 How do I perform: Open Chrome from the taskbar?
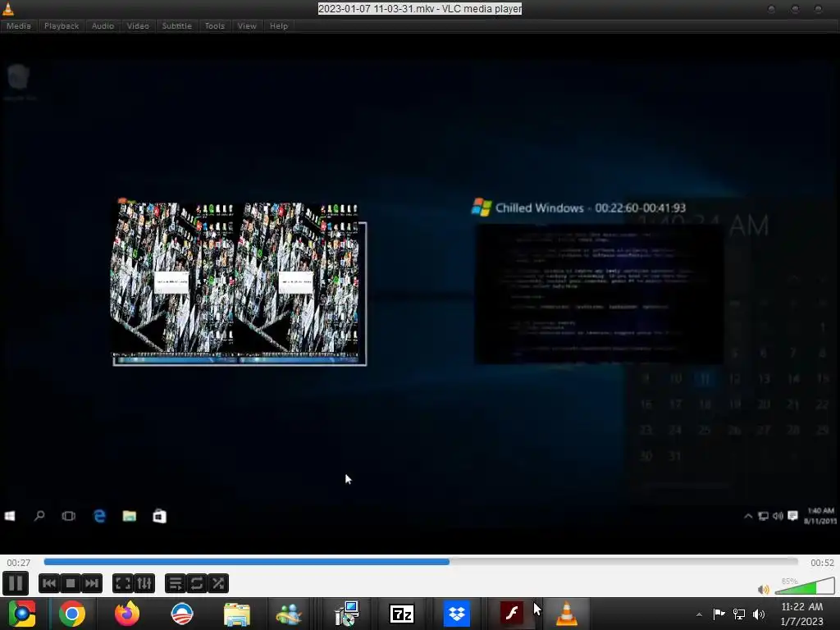pos(72,614)
